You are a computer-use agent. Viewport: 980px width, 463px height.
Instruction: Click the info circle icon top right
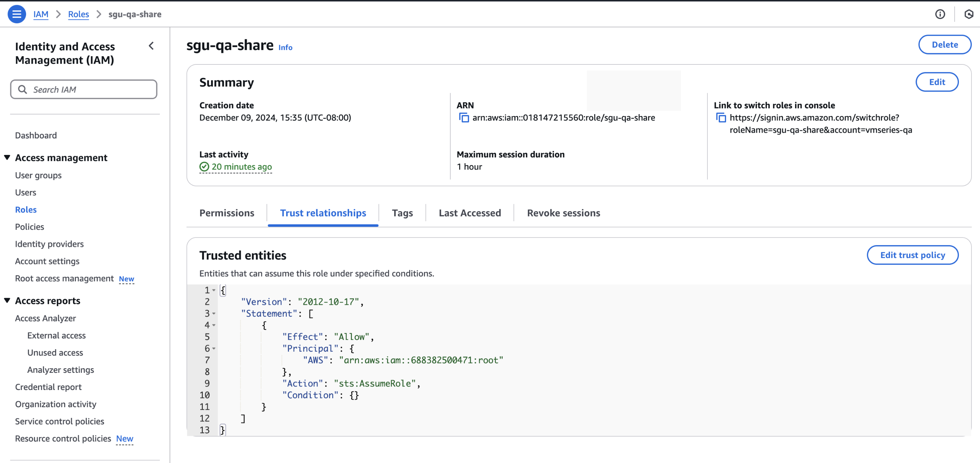click(x=940, y=14)
